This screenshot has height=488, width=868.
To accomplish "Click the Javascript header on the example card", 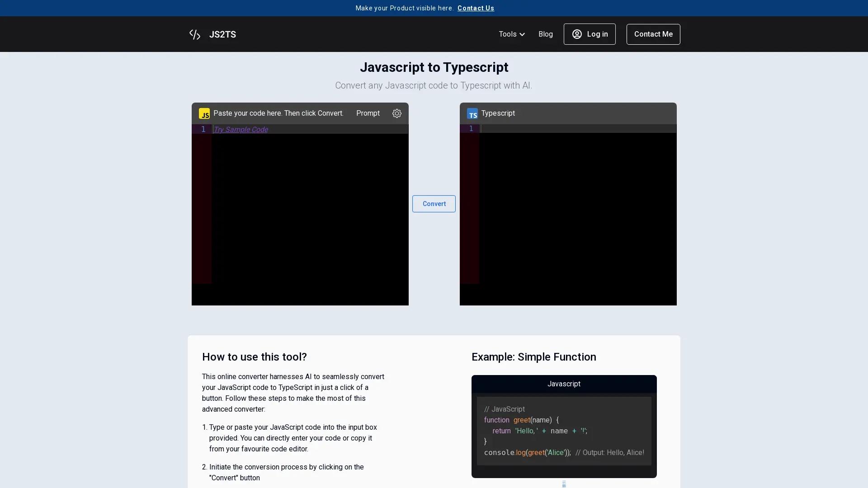I will click(564, 384).
